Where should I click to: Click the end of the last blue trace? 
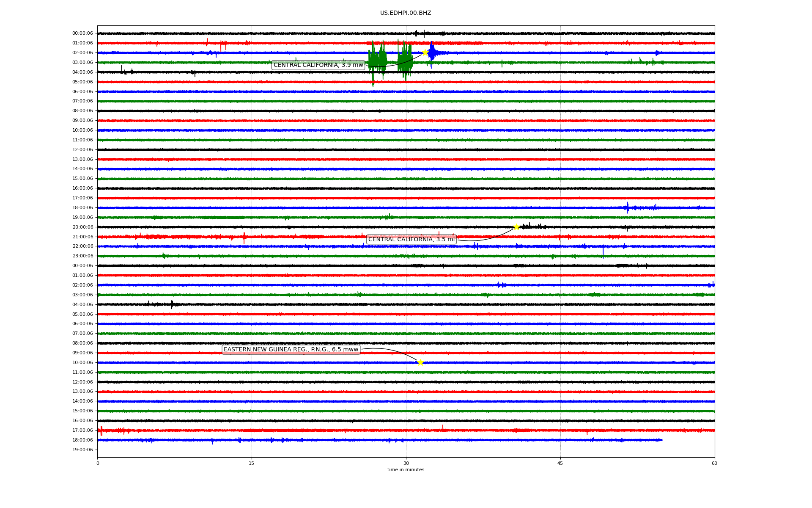point(661,440)
